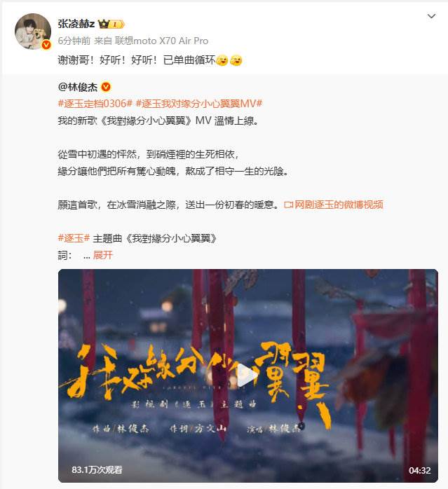This screenshot has width=448, height=489.
Task: Play the MV video
Action: point(248,376)
